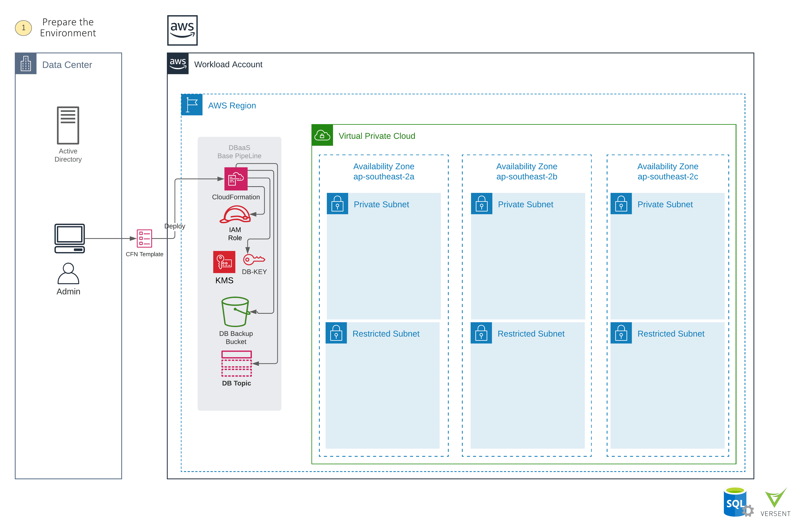
Task: Click Private Subnet lock icon in ap-southeast-2b
Action: tap(481, 204)
